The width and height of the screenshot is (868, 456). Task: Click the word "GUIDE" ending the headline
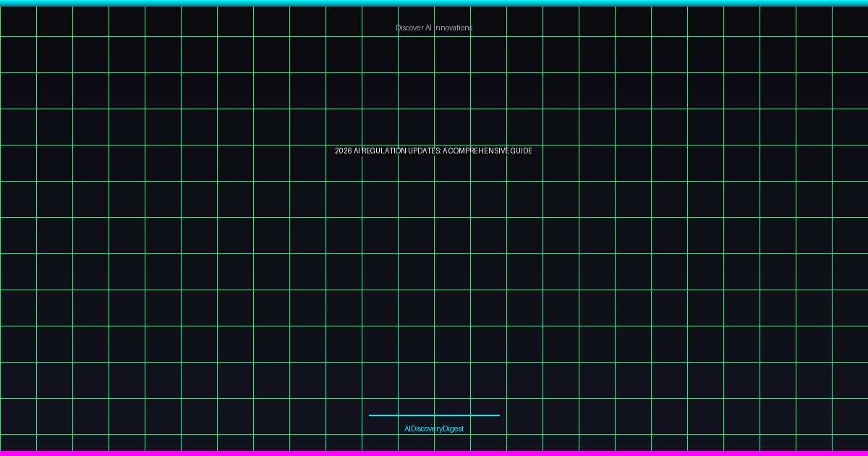(x=521, y=151)
